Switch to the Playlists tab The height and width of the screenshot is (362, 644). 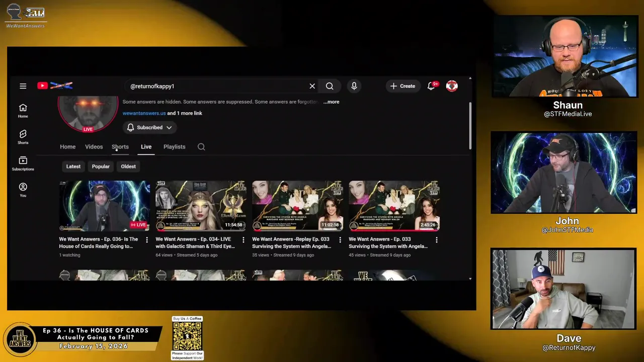(175, 147)
